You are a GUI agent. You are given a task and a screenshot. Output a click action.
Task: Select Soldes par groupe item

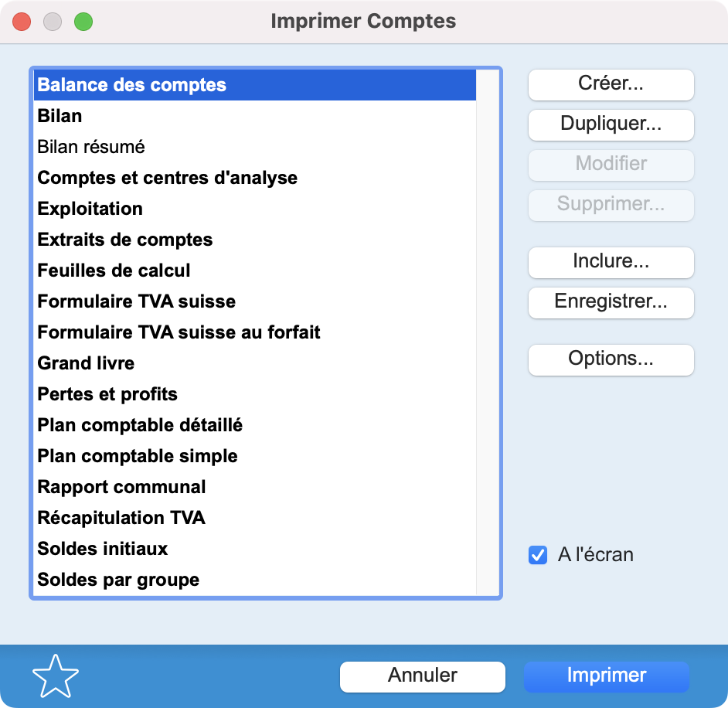[255, 580]
